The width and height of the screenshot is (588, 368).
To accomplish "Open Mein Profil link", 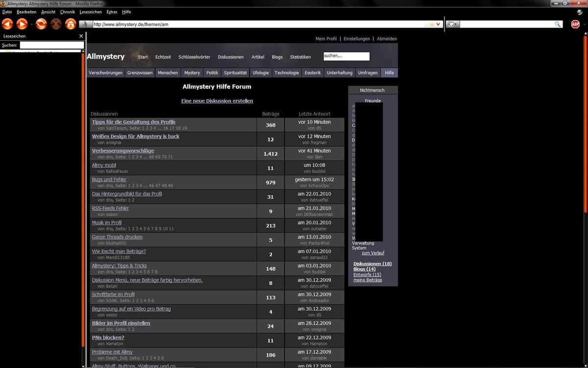I will (326, 39).
